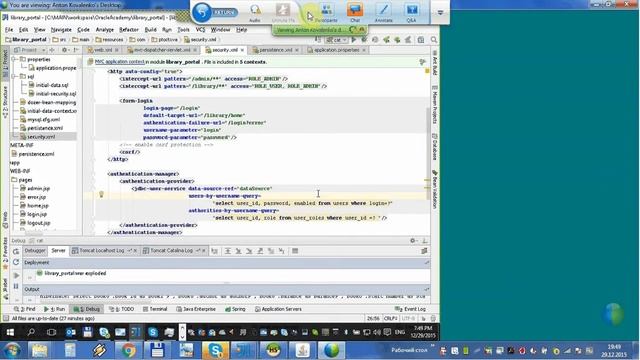Open the 6: TODO tool window button
Image resolution: width=640 pixels, height=360 pixels.
pos(121,309)
